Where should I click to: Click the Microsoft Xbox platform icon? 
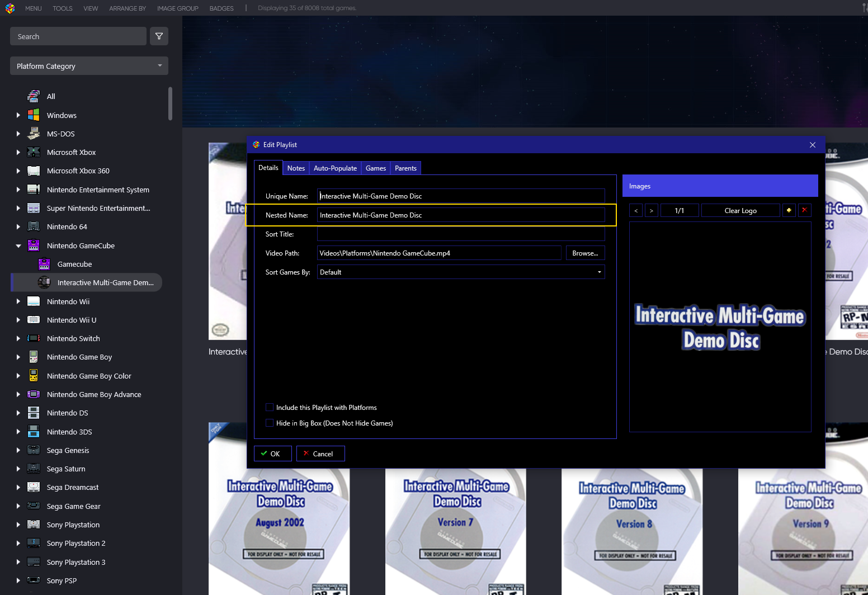(x=34, y=152)
